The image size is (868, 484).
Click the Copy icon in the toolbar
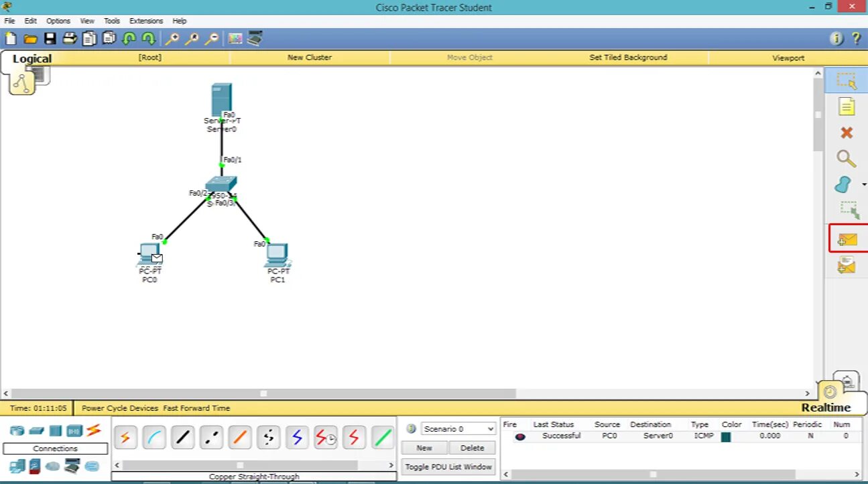(89, 39)
